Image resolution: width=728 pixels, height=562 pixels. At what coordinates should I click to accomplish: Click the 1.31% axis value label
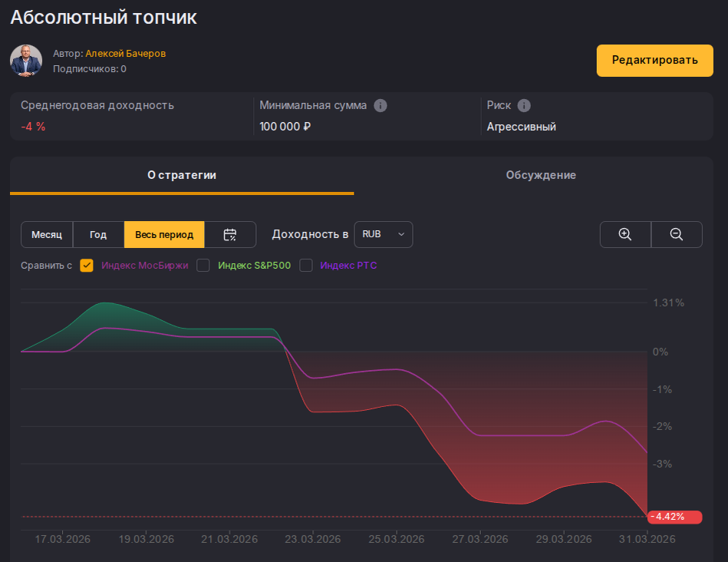pos(669,302)
